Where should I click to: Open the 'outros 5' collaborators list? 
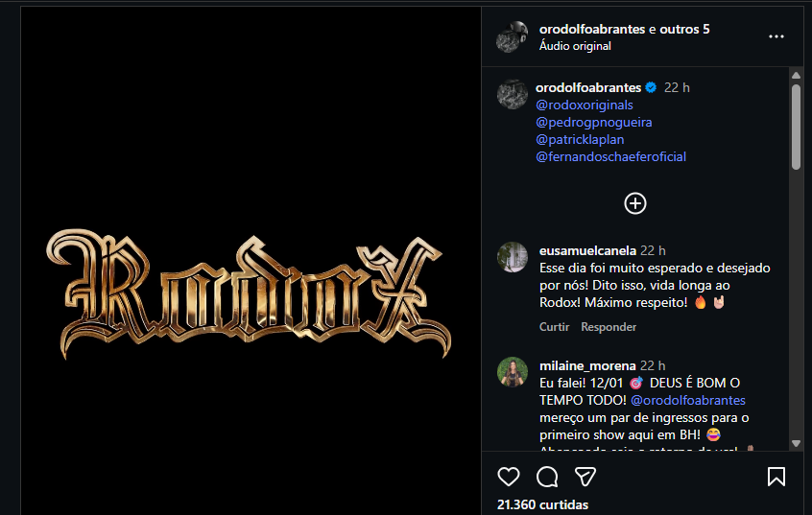click(684, 29)
